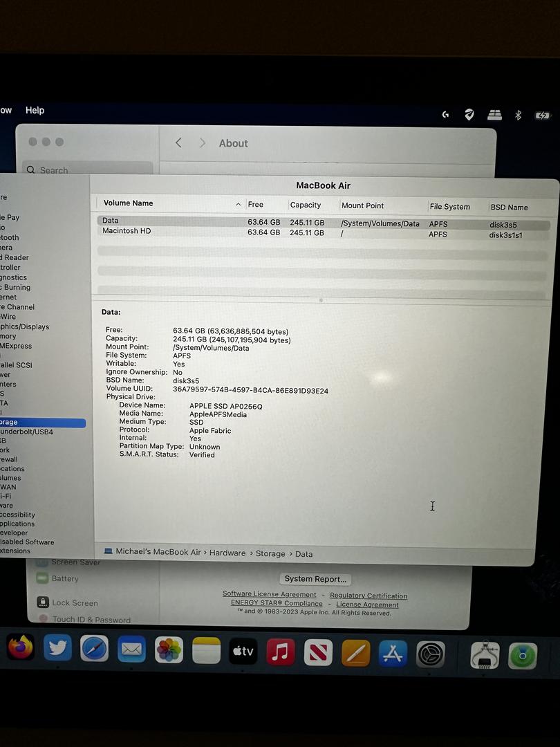560x747 pixels.
Task: Toggle sort arrow on Volume Name column
Action: coord(238,204)
